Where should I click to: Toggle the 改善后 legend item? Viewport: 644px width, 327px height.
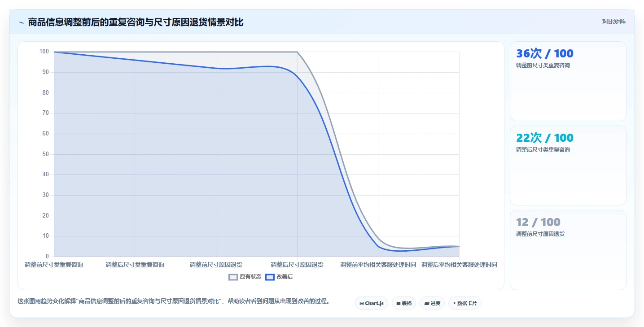(279, 277)
